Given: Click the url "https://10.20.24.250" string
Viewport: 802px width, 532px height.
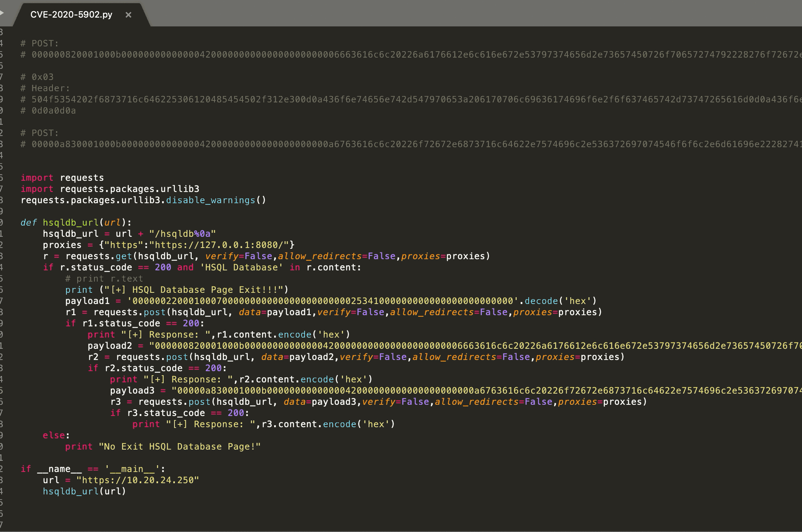Looking at the screenshot, I should point(137,480).
